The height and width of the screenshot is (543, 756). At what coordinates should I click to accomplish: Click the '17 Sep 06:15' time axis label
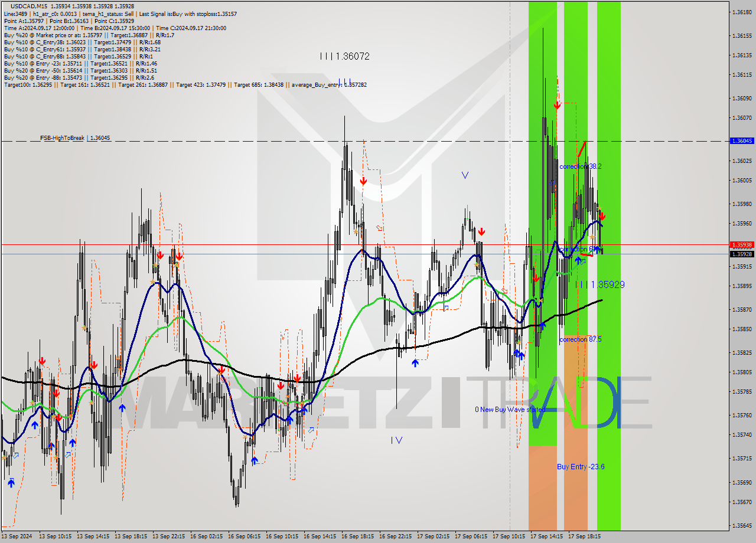coord(471,537)
